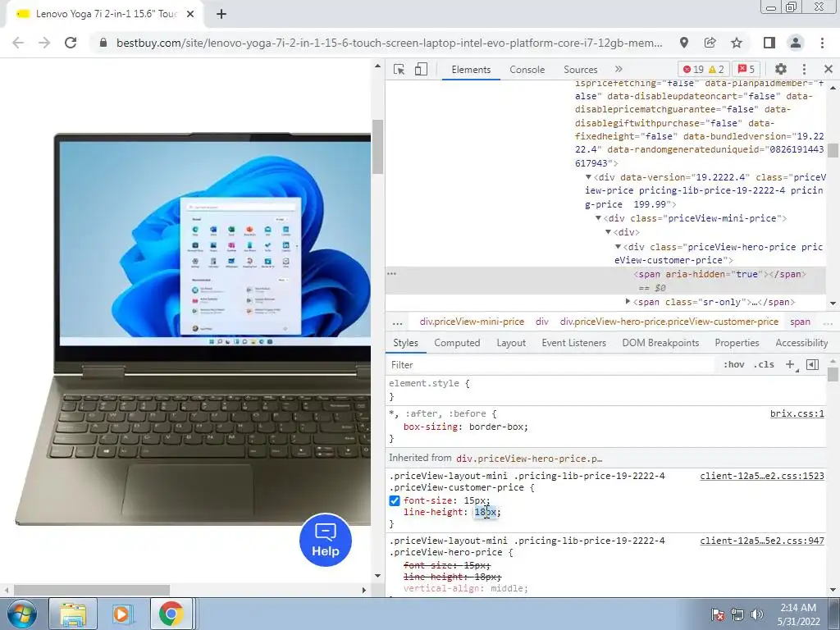The width and height of the screenshot is (840, 630).
Task: Open DevTools customize three-dot menu
Action: click(x=804, y=69)
